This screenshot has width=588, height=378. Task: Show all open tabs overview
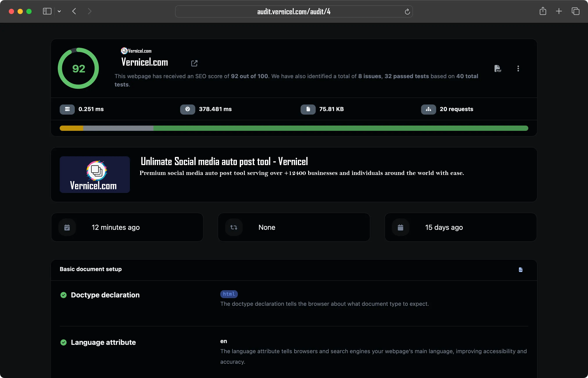[x=576, y=11]
